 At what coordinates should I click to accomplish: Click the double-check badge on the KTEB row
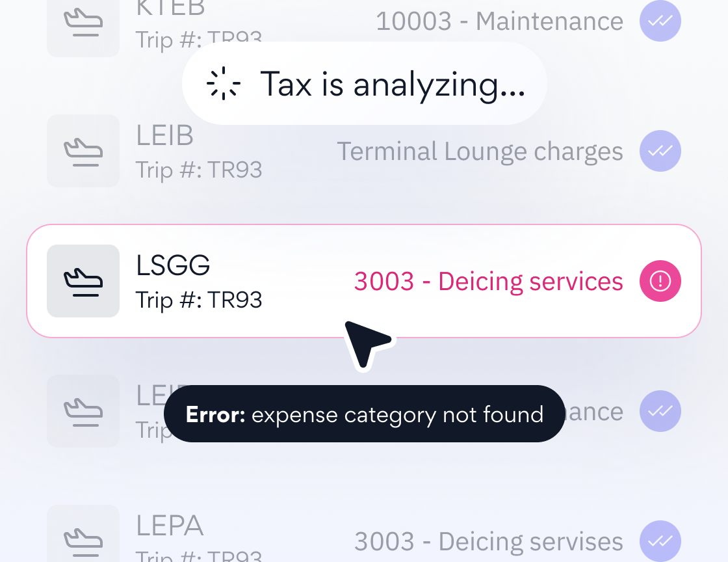660,21
